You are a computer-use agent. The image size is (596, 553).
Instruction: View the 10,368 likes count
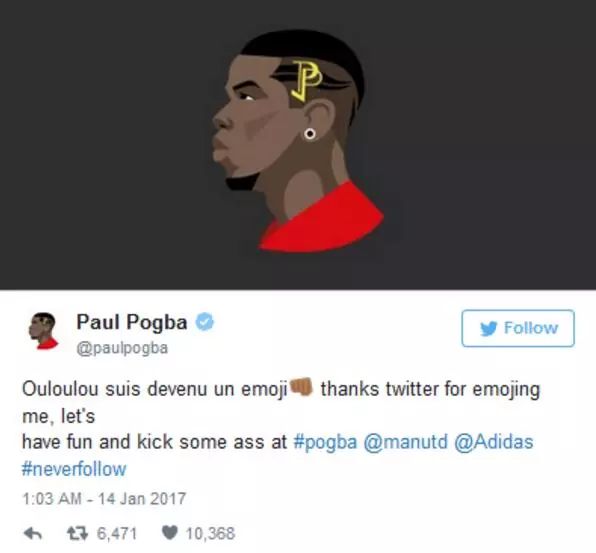(x=210, y=533)
